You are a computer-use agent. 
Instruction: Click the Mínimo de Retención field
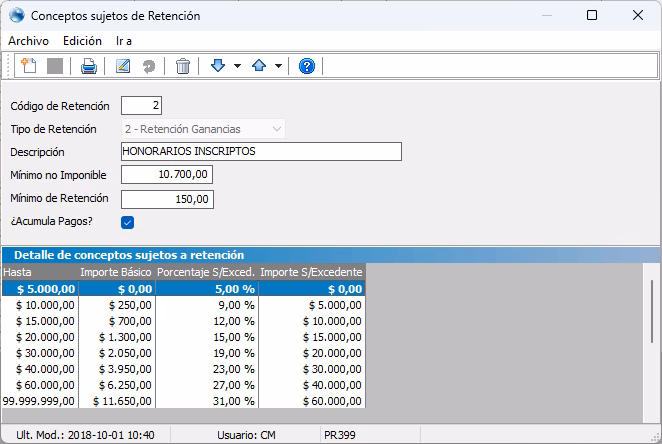[x=167, y=199]
